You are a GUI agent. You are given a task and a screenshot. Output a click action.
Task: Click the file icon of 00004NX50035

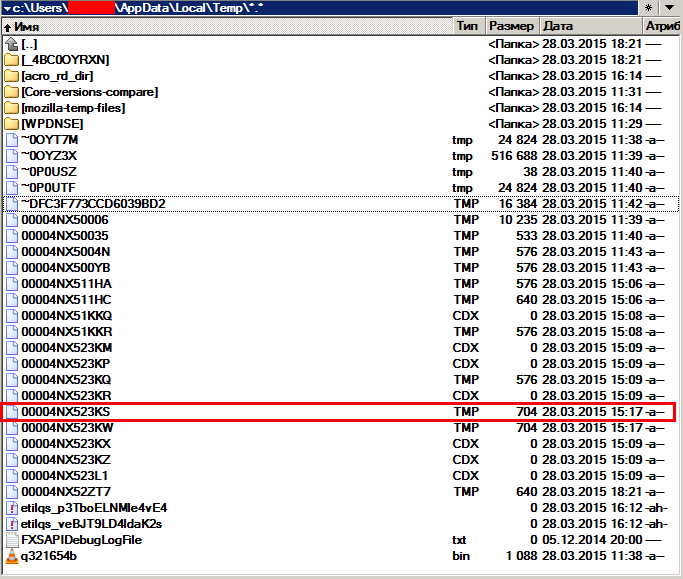click(12, 236)
